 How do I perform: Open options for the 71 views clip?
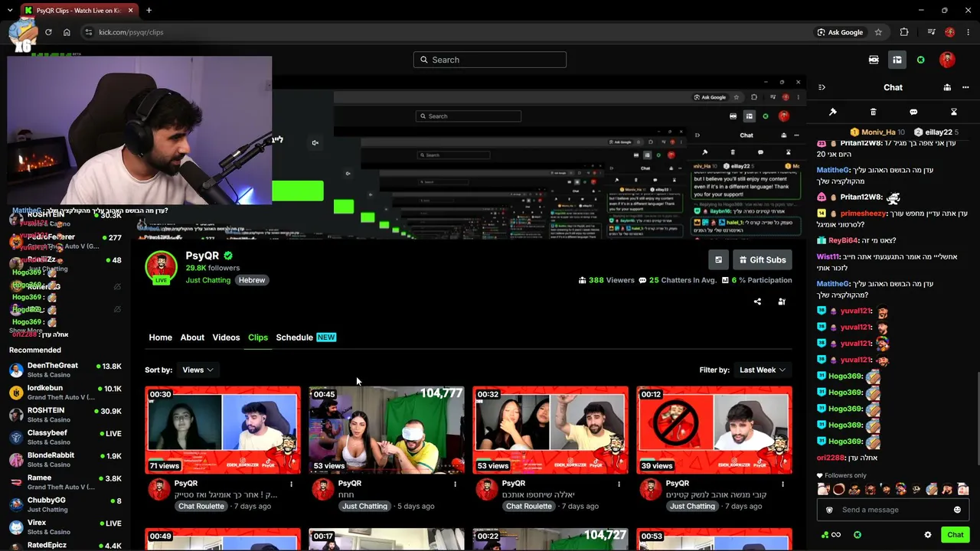tap(291, 484)
